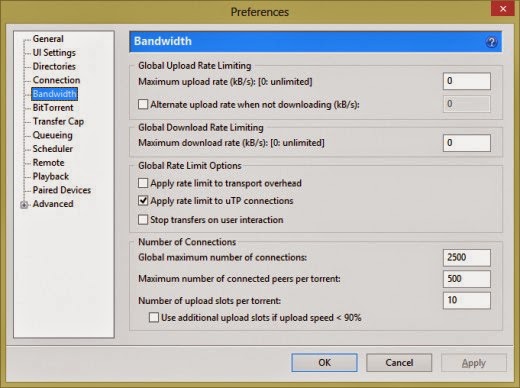Viewport: 520px width, 388px height.
Task: Open BitTorrent preferences page
Action: click(x=53, y=108)
